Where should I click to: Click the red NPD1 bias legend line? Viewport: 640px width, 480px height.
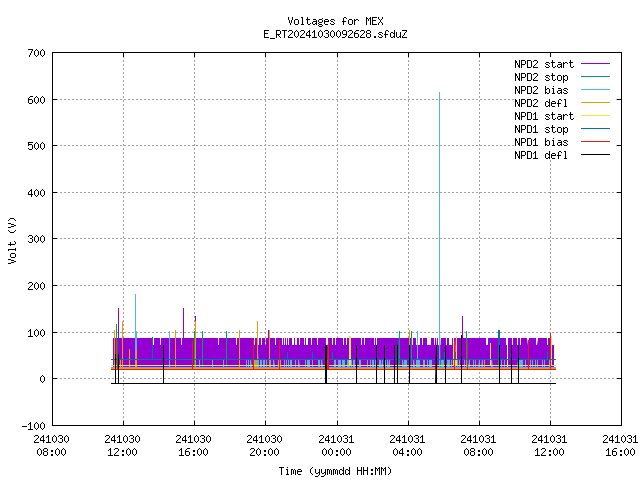595,142
